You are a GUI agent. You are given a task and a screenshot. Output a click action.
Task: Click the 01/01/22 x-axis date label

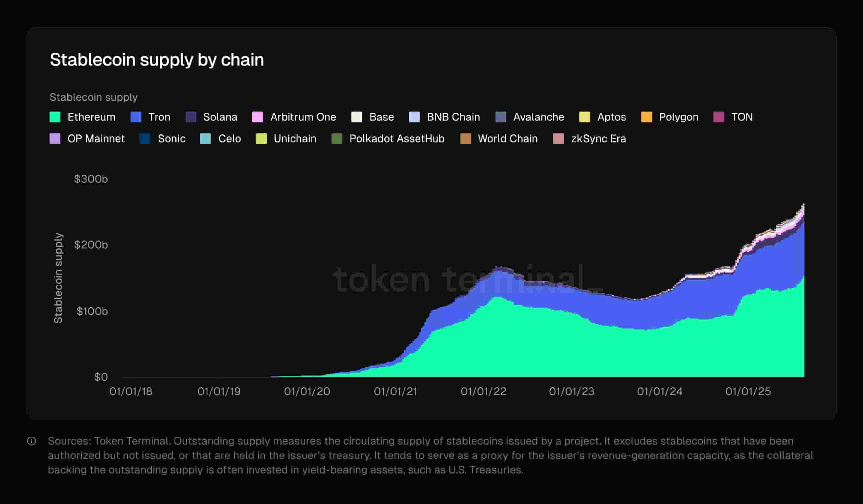pyautogui.click(x=483, y=391)
